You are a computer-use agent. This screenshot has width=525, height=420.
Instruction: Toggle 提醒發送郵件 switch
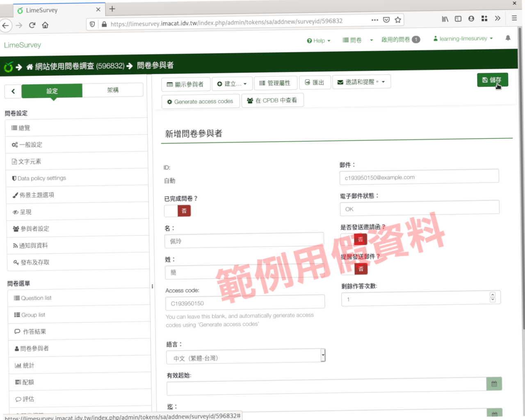354,269
